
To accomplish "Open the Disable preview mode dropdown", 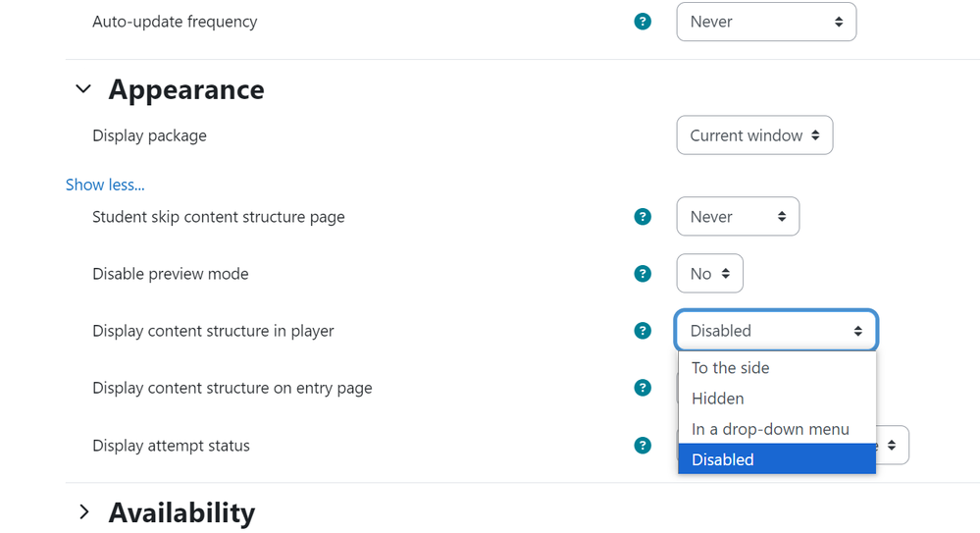I will click(x=709, y=274).
